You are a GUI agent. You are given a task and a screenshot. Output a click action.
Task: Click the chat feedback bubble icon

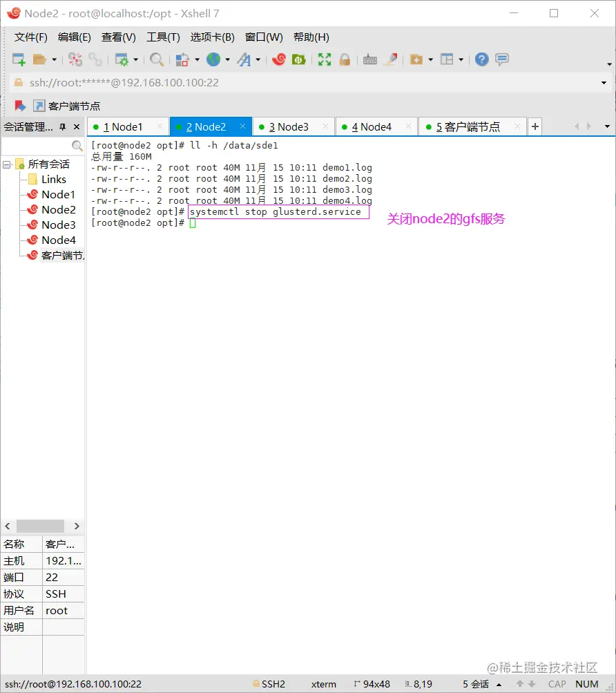pos(502,59)
